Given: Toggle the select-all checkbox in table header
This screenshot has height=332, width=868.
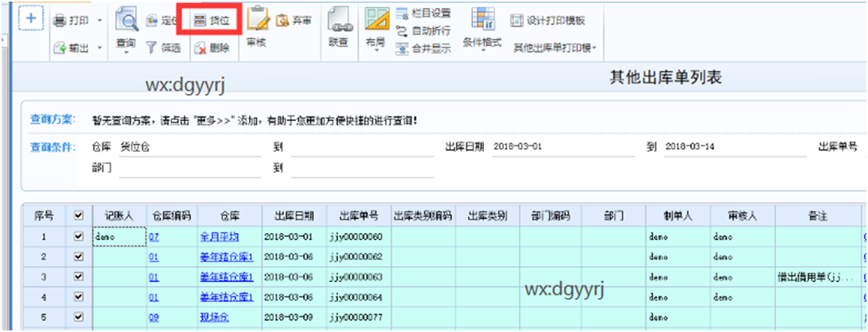Looking at the screenshot, I should tap(79, 216).
